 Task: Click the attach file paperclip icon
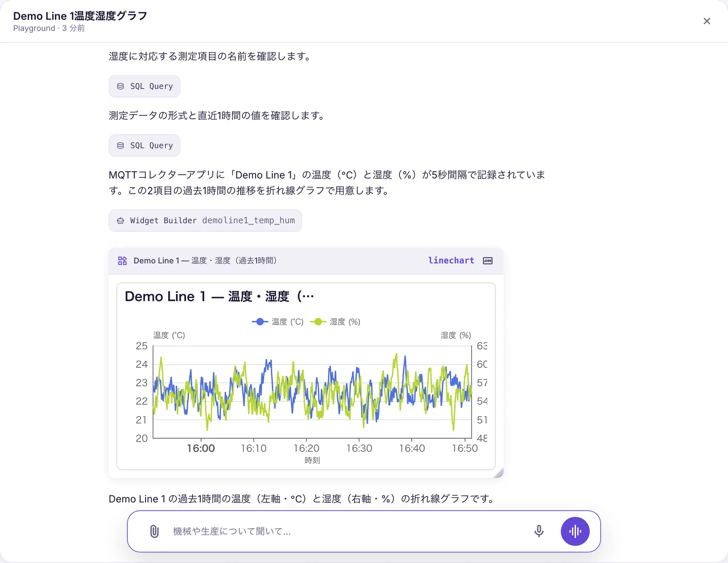coord(154,531)
